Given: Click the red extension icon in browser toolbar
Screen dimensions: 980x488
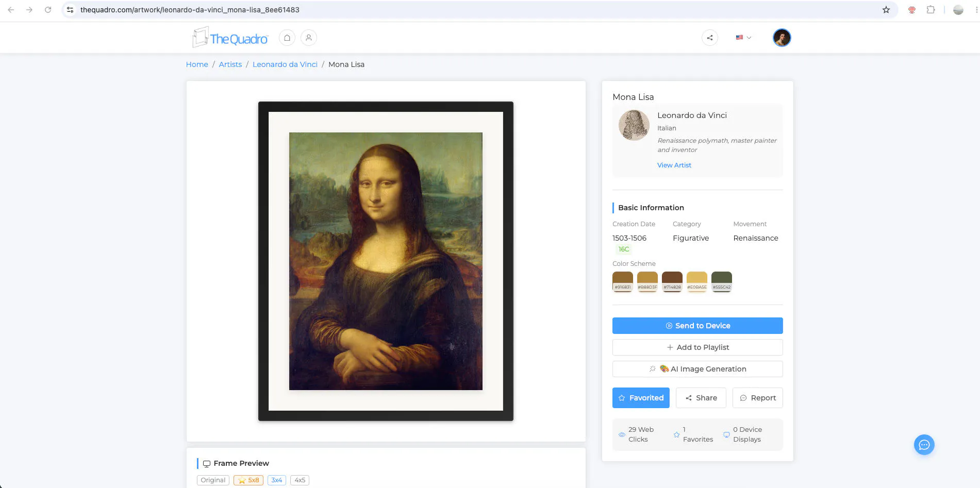Looking at the screenshot, I should coord(912,10).
